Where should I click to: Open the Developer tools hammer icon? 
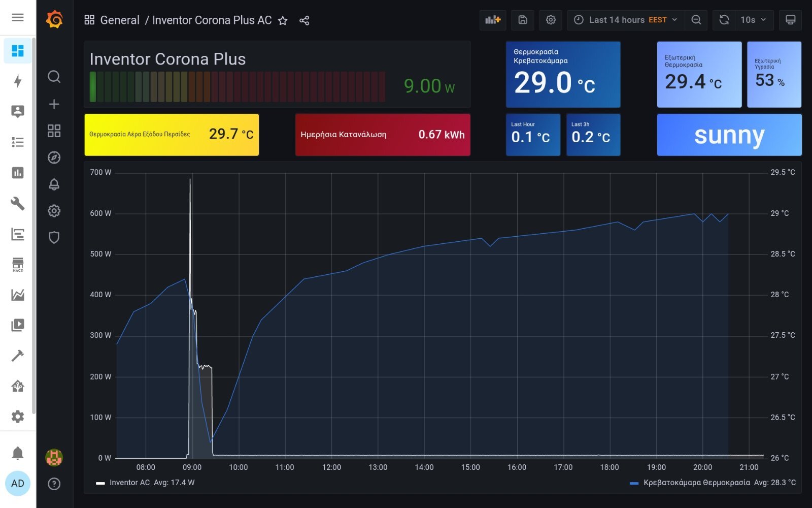pyautogui.click(x=18, y=356)
